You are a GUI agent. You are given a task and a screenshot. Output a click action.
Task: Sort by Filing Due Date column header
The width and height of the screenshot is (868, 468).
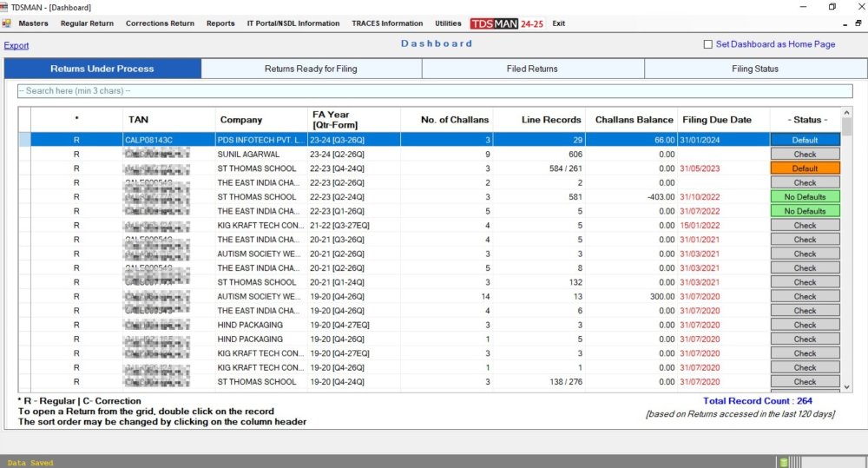point(724,120)
